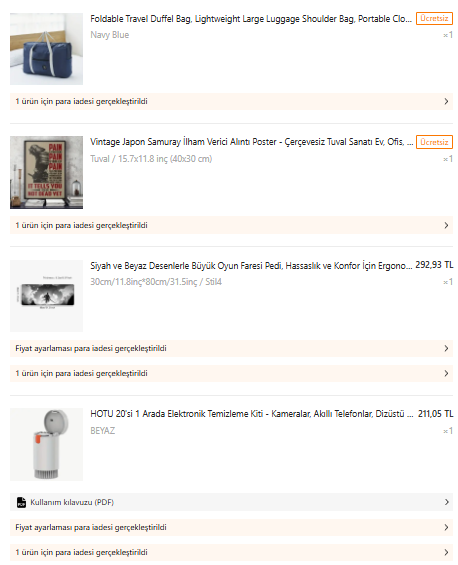
Task: Click the Foldable Travel Duffel Bag thumbnail
Action: click(x=46, y=49)
